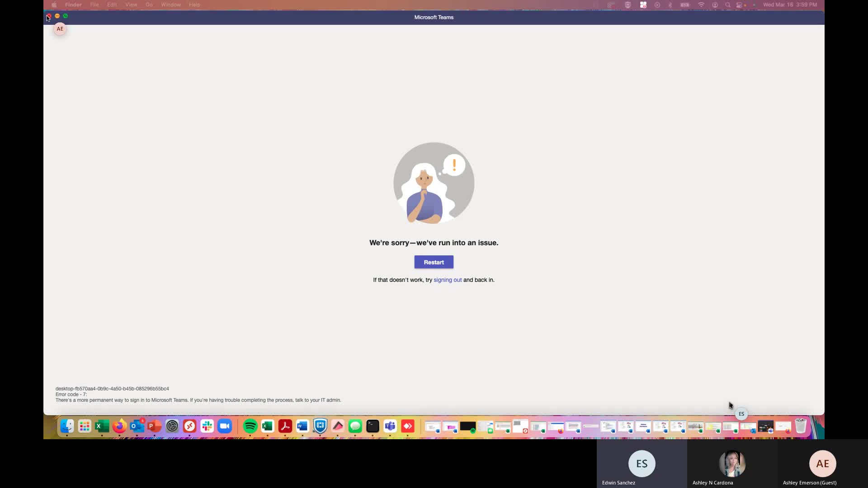Select Edwin Sanchez's participant thumbnail
The width and height of the screenshot is (868, 488).
pyautogui.click(x=642, y=464)
